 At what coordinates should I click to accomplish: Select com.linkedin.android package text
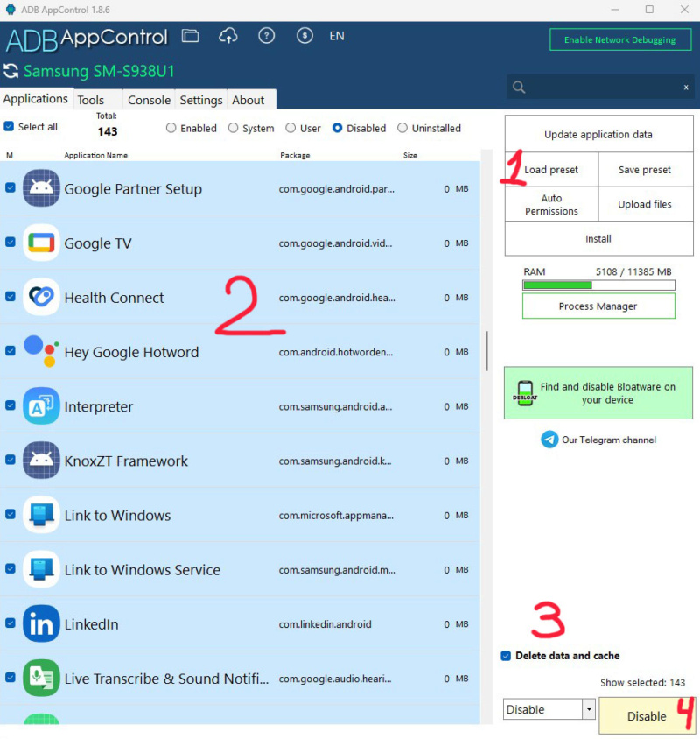click(325, 624)
